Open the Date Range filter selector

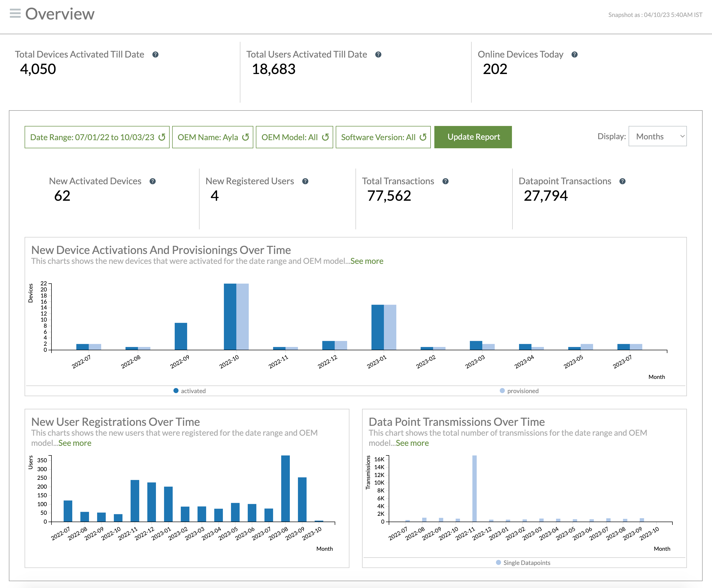(x=92, y=137)
